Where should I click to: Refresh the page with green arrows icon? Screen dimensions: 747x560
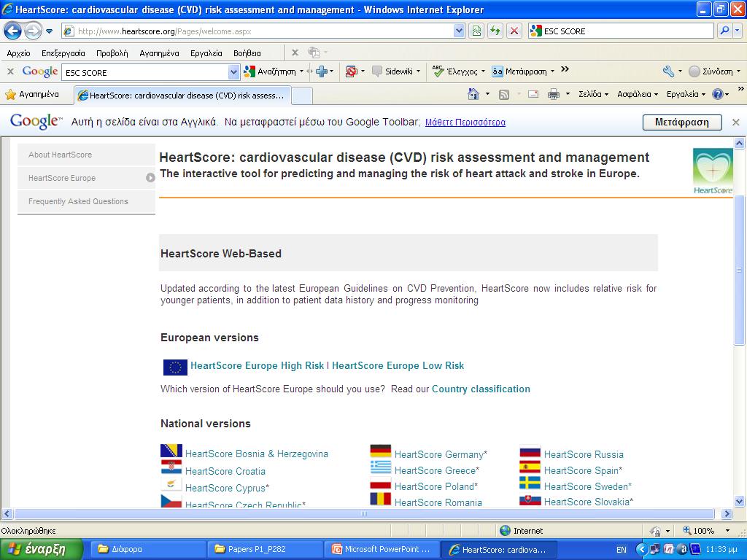point(495,31)
